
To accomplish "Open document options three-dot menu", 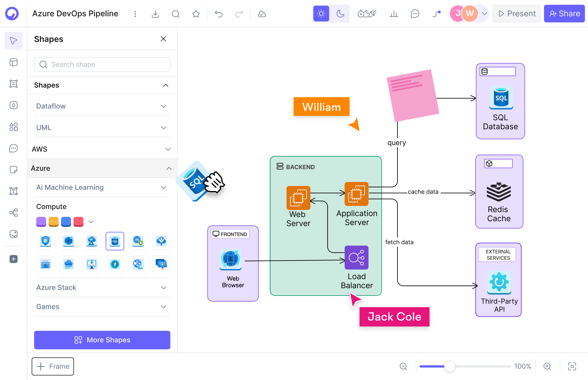I will 135,14.
